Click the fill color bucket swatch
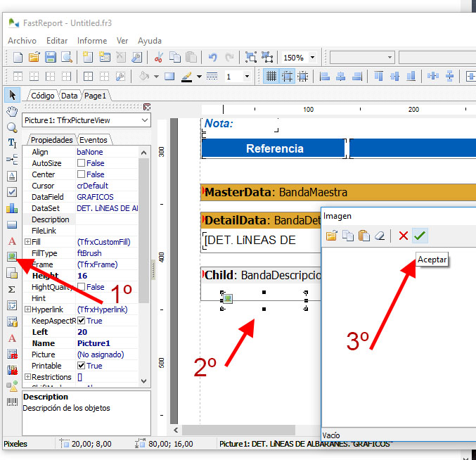 click(x=144, y=76)
